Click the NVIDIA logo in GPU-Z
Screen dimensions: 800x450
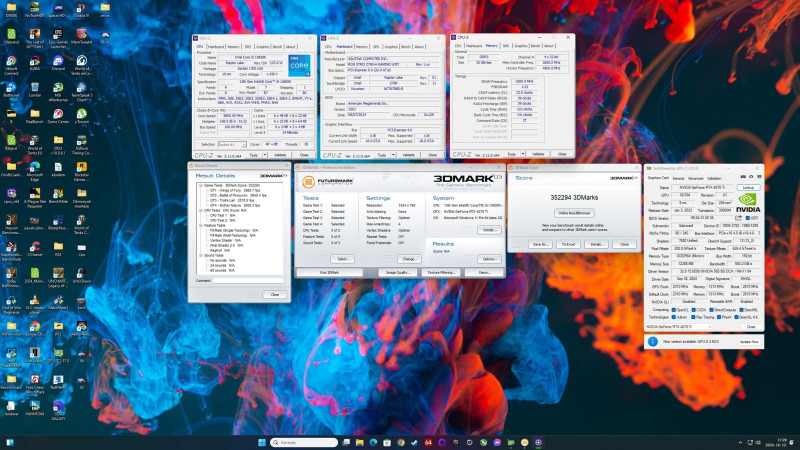tap(748, 203)
